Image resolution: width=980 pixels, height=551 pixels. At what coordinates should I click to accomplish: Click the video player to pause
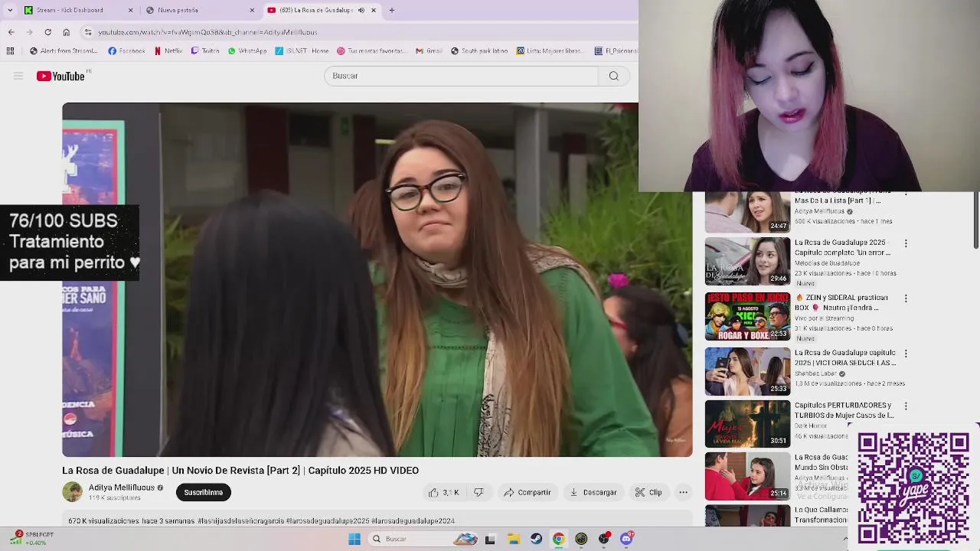point(377,279)
